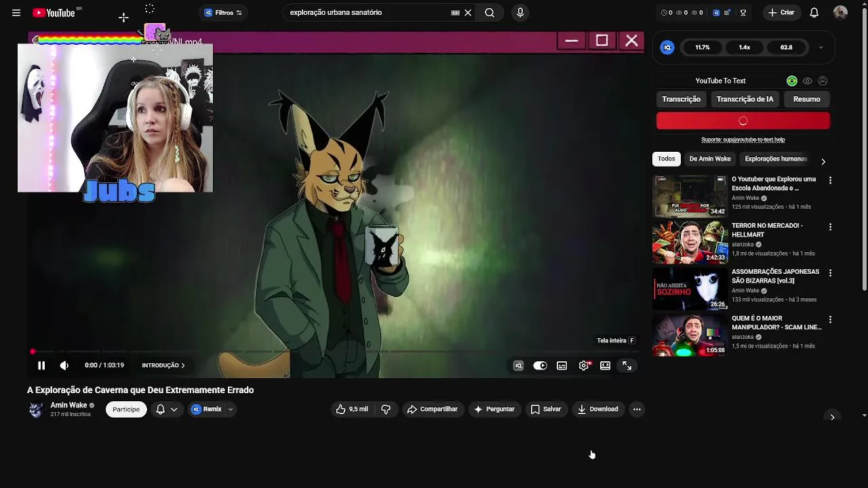
Task: Open the Suporte email link
Action: tap(743, 140)
